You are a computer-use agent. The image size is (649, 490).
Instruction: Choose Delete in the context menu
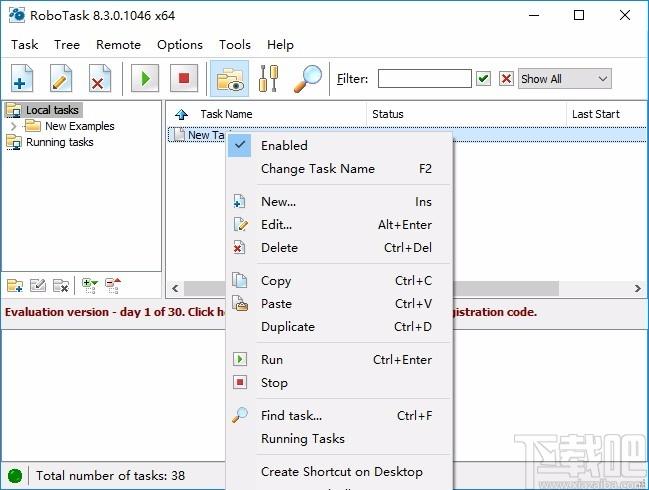coord(340,247)
